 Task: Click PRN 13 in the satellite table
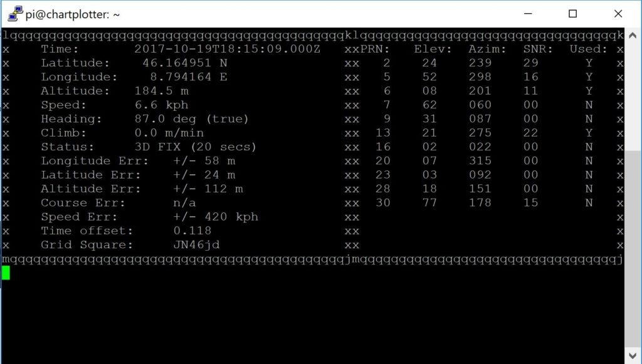(x=383, y=133)
